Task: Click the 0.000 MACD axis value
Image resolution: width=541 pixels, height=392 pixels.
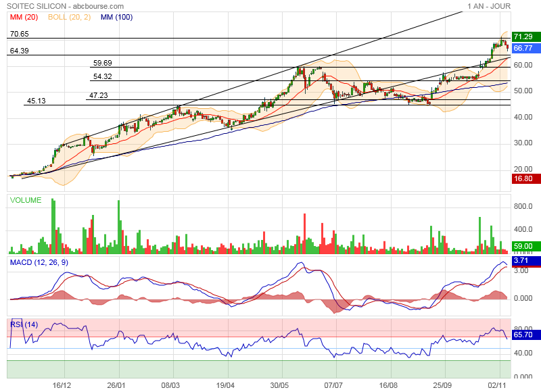Action: tap(523, 298)
